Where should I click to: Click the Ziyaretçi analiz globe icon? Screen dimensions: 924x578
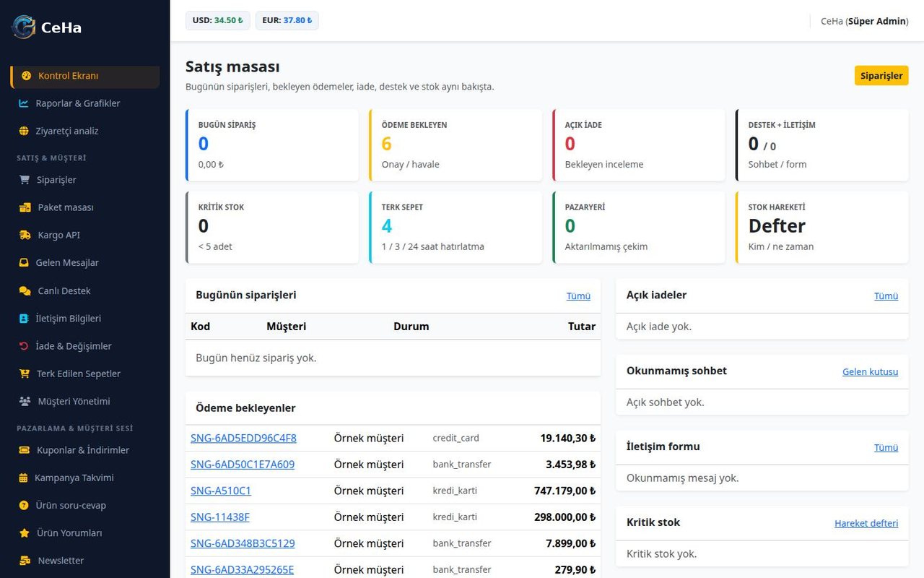24,131
